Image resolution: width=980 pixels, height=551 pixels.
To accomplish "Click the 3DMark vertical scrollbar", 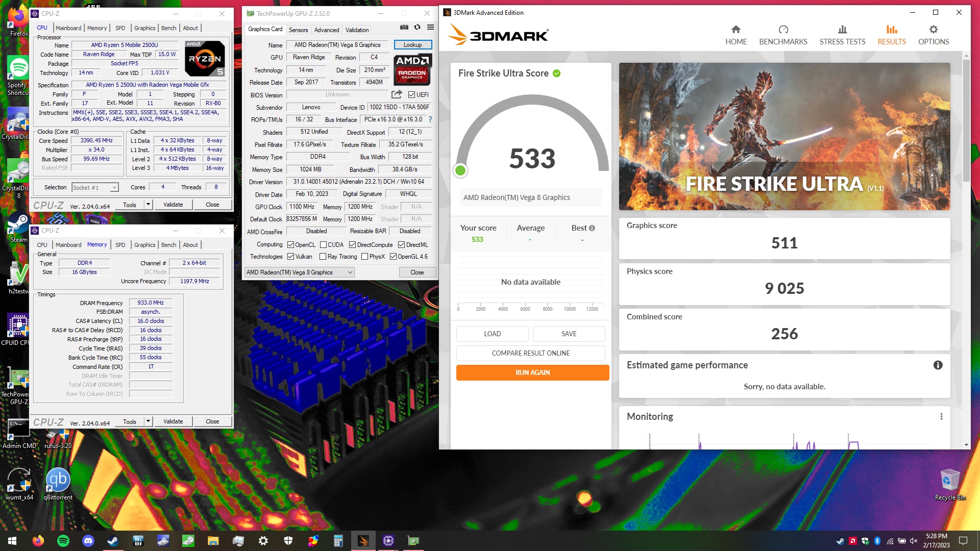I will point(966,120).
